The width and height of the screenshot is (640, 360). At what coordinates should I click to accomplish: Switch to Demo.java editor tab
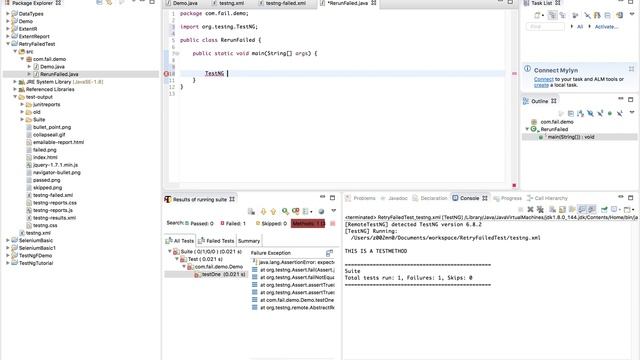(185, 3)
